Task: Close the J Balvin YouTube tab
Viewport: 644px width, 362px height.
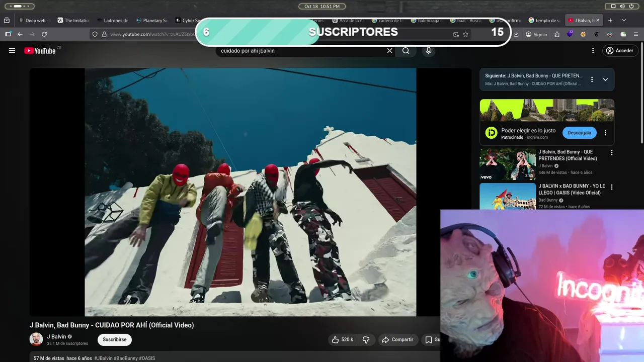Action: pos(598,21)
